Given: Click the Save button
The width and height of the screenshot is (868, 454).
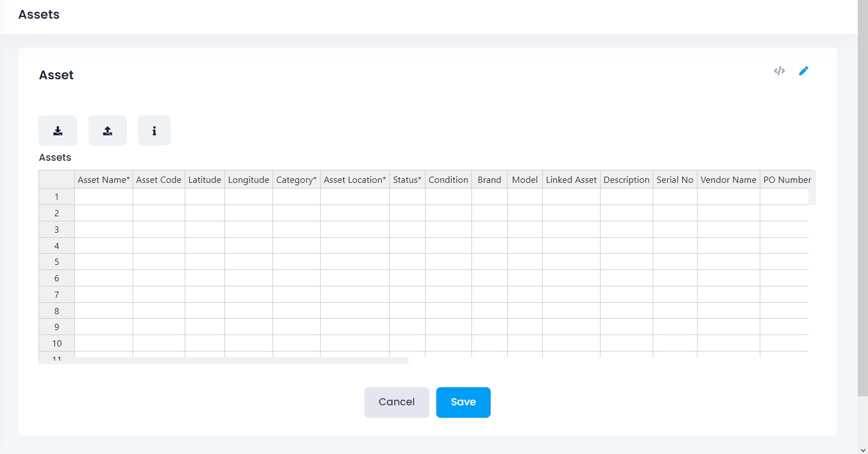Looking at the screenshot, I should [x=463, y=402].
